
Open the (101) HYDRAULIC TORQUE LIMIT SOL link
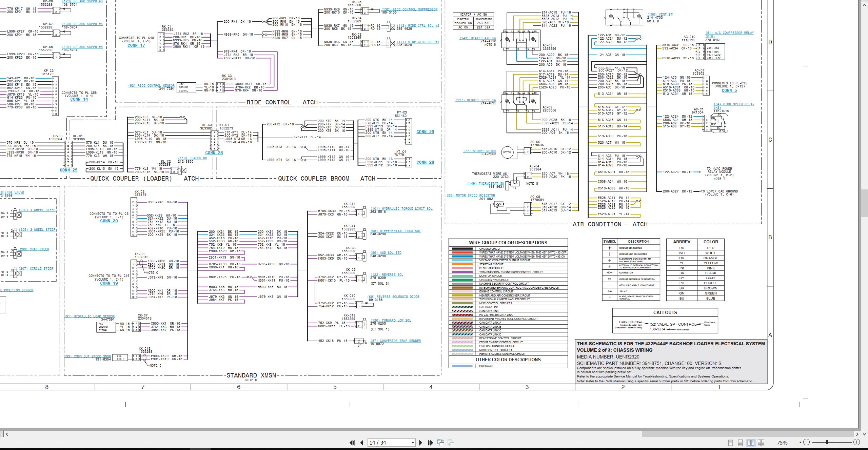401,209
